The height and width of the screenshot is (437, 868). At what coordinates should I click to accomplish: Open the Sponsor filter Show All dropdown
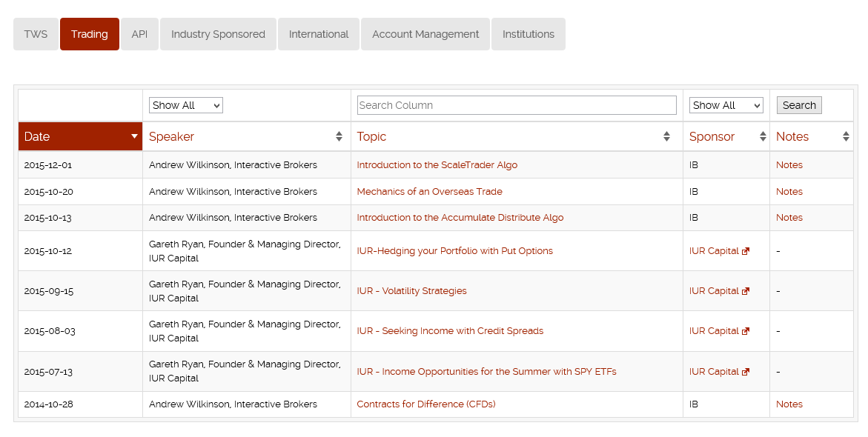726,105
